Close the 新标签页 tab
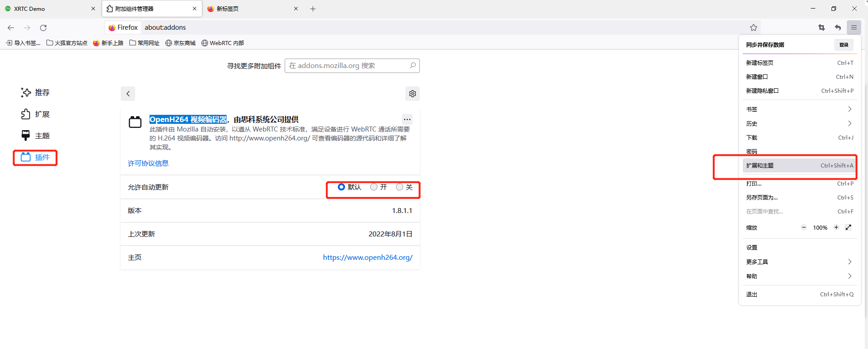The height and width of the screenshot is (349, 868). coord(296,9)
